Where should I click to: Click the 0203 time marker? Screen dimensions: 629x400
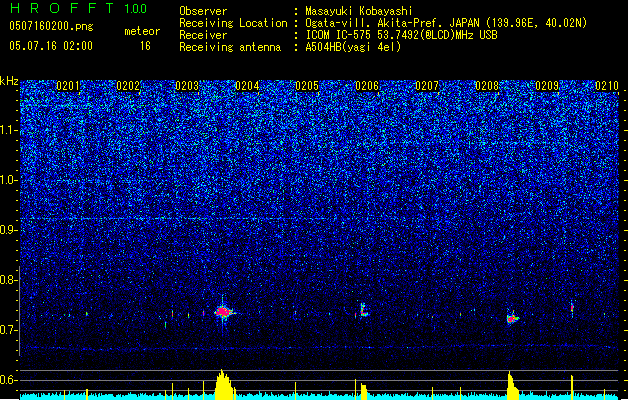click(x=187, y=86)
